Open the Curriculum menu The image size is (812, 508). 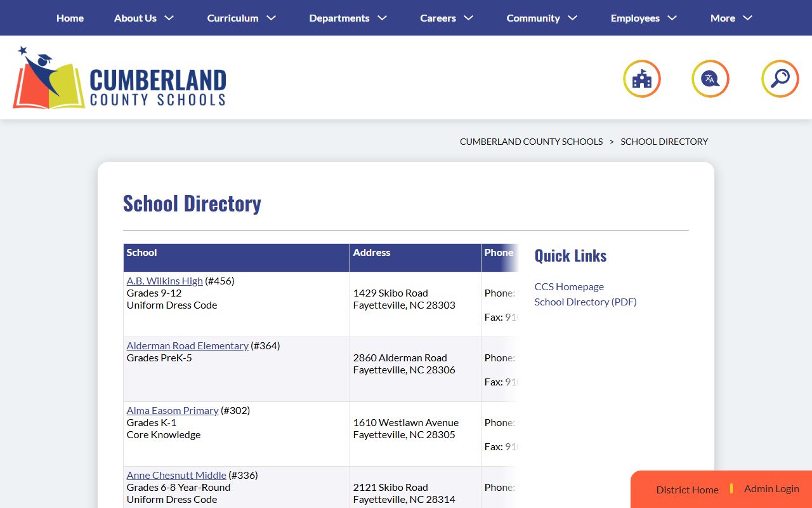[x=233, y=18]
